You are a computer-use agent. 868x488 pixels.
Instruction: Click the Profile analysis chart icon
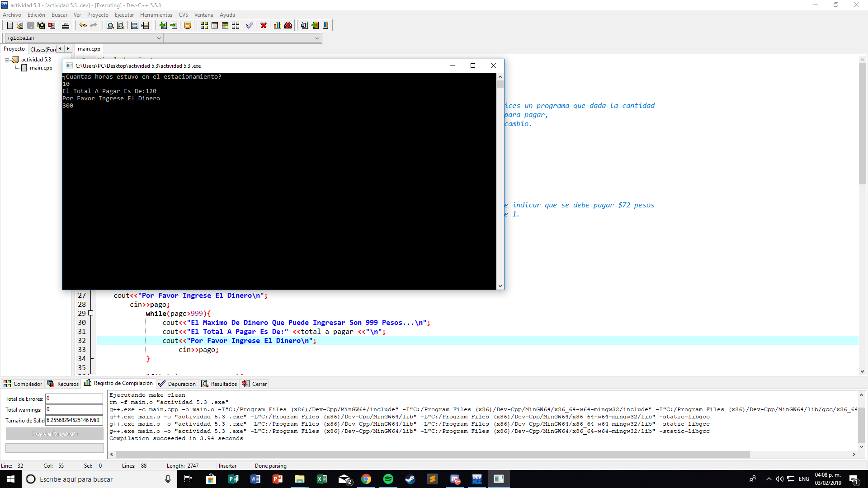click(x=278, y=25)
